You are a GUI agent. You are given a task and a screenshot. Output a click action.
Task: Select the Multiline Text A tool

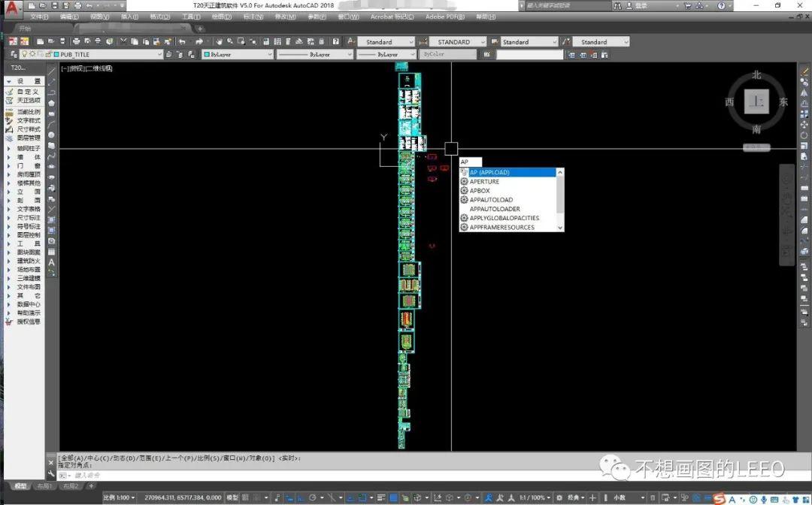click(x=52, y=262)
